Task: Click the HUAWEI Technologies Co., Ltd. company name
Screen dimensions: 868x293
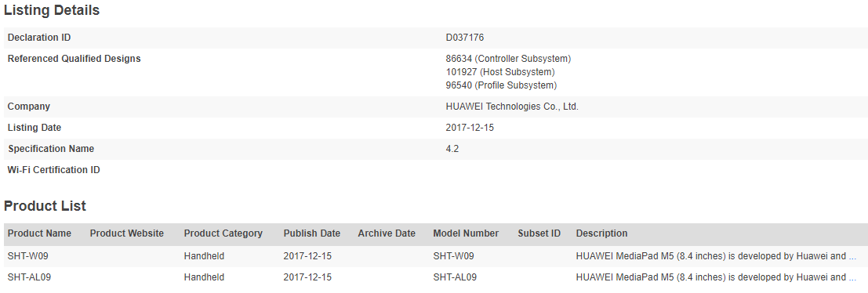Action: pos(512,107)
